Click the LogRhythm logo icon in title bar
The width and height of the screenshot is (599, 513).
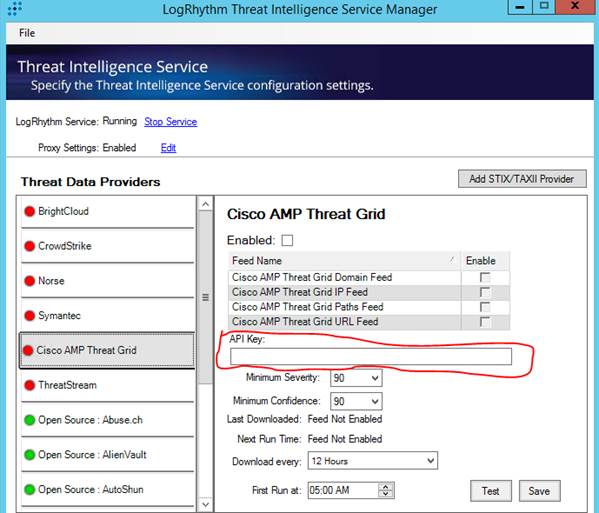coord(15,8)
